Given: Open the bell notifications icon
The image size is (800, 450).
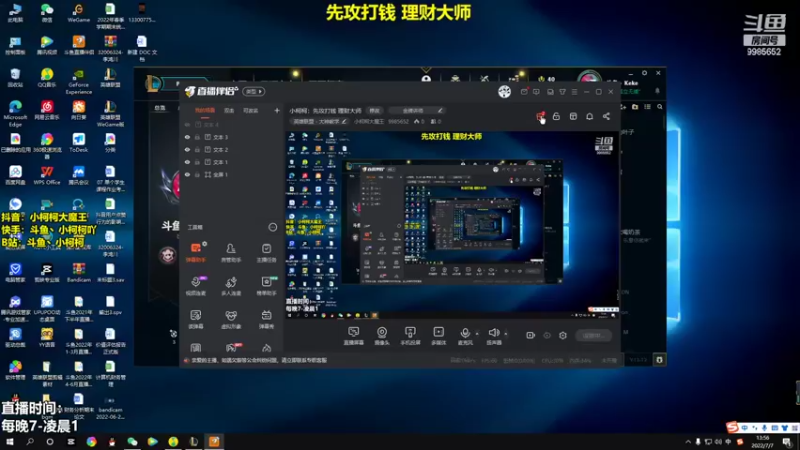Looking at the screenshot, I should tap(589, 117).
